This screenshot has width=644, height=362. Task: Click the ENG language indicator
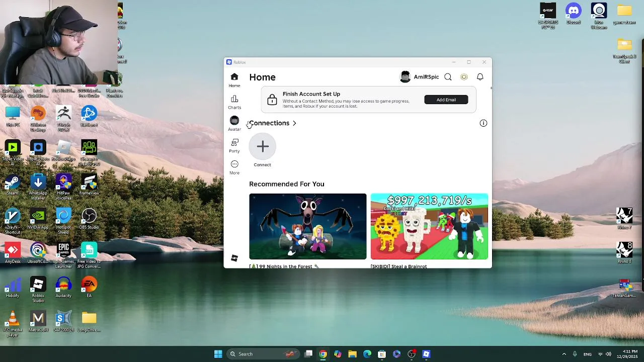587,354
